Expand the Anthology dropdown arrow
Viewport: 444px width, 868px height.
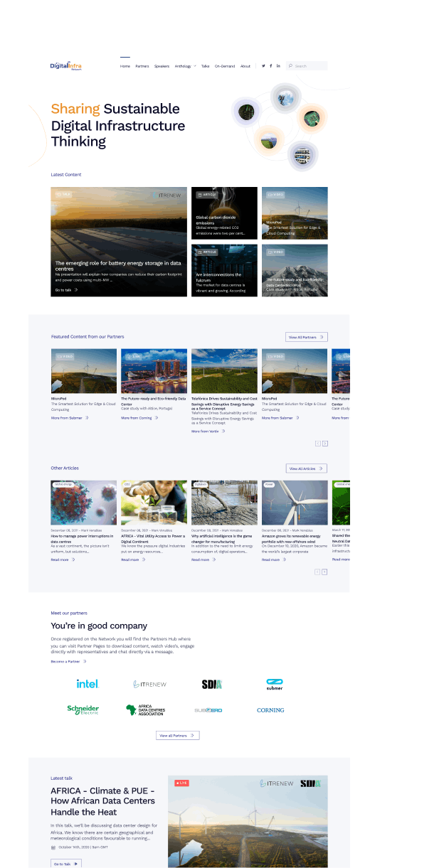pyautogui.click(x=195, y=66)
